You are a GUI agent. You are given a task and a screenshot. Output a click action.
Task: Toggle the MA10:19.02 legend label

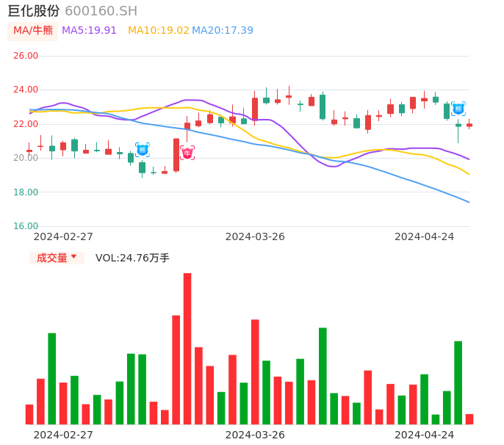click(158, 31)
